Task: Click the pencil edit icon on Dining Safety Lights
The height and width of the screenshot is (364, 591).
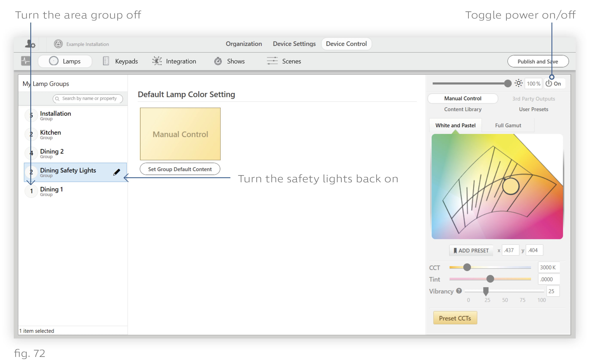Action: click(117, 172)
